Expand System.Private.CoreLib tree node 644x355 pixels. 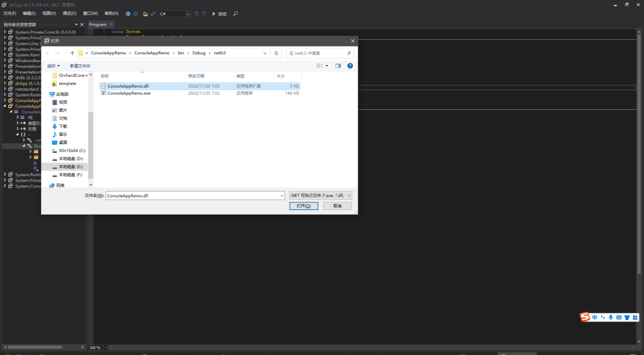5,32
